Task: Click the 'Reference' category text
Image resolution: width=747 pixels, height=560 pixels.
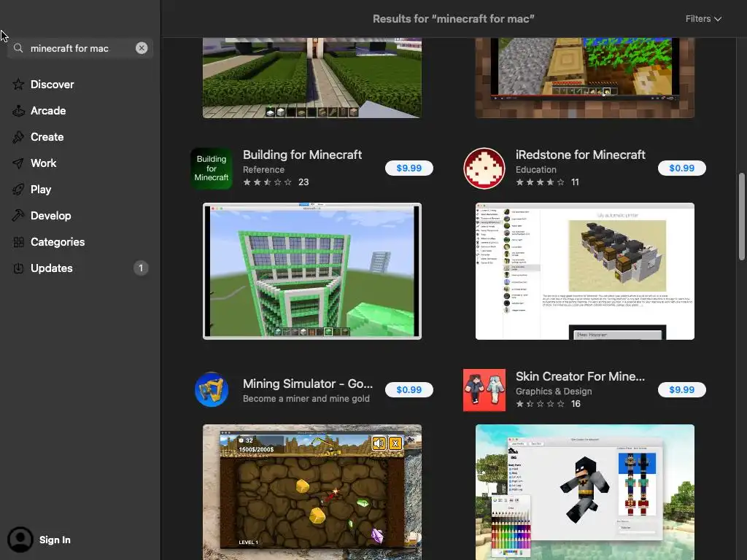Action: 263,169
